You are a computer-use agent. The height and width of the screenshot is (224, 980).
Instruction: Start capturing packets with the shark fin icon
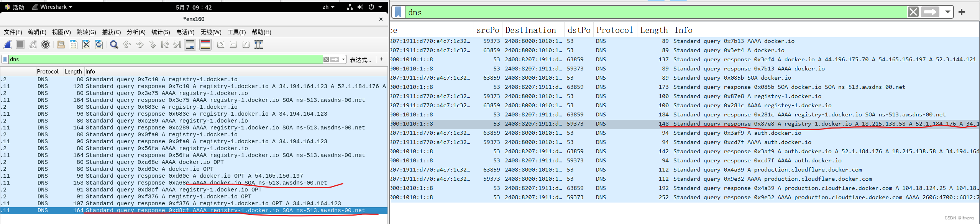(x=8, y=45)
